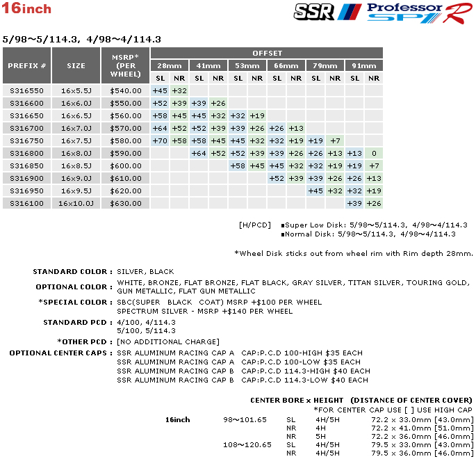Viewport: 476px width, 459px height.
Task: Select the NO ADDITIONAL CHARGE text
Action: tap(168, 341)
